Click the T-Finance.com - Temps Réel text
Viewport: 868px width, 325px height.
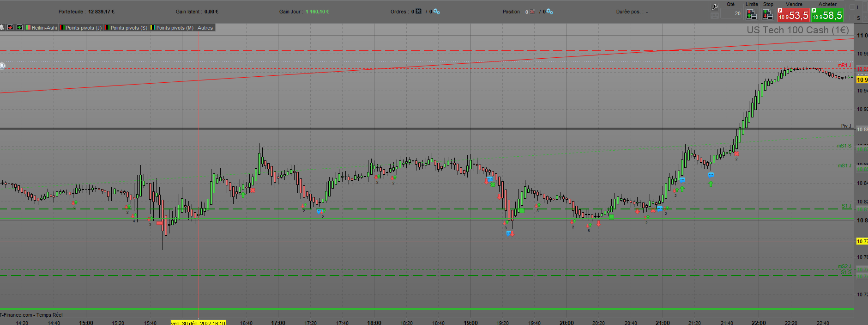pos(31,315)
